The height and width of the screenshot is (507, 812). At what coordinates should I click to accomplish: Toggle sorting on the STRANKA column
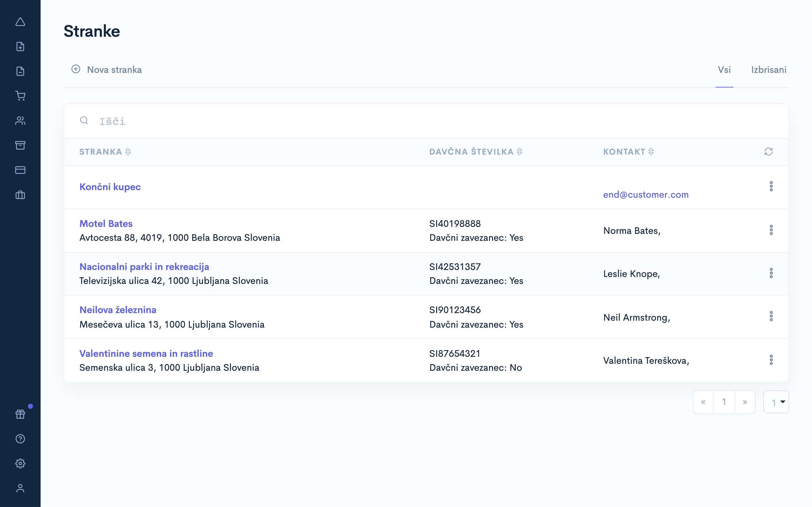[128, 151]
